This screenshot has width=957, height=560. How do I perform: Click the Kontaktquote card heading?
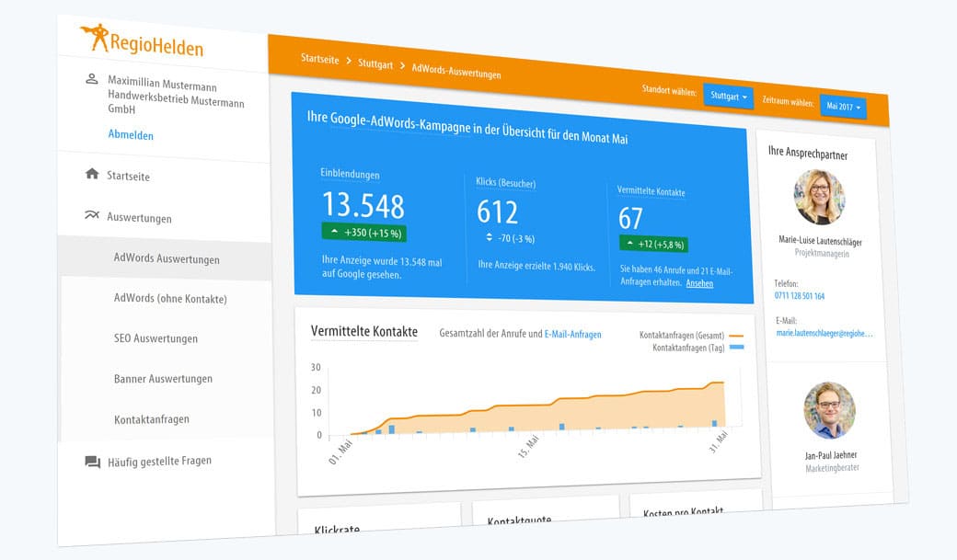[x=519, y=520]
